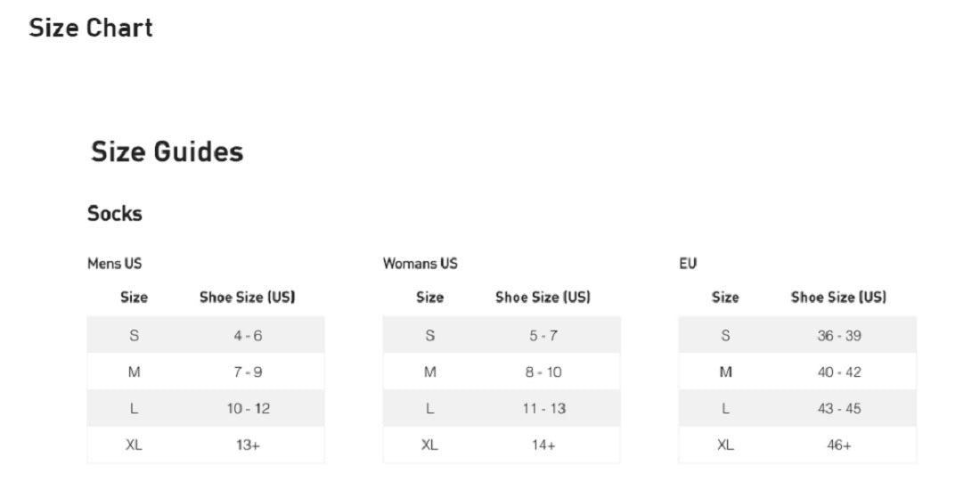Viewport: 980px width, 482px height.
Task: Click the "43 - 45" EU size cell
Action: tap(839, 409)
